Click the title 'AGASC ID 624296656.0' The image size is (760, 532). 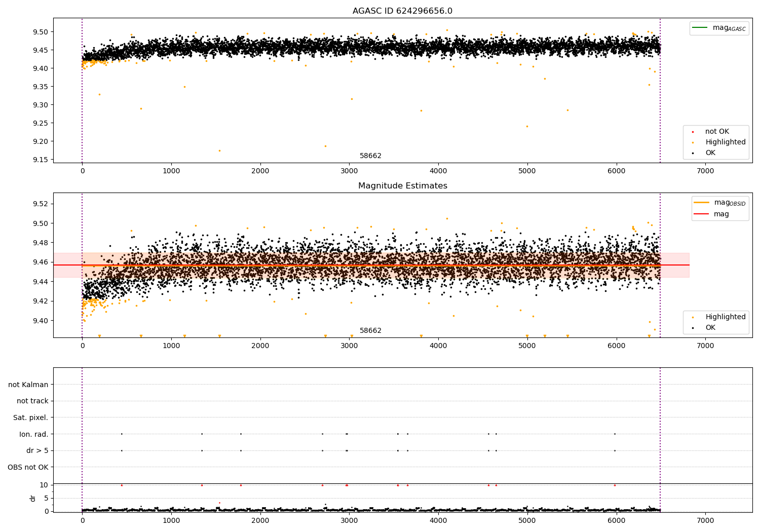(x=402, y=11)
